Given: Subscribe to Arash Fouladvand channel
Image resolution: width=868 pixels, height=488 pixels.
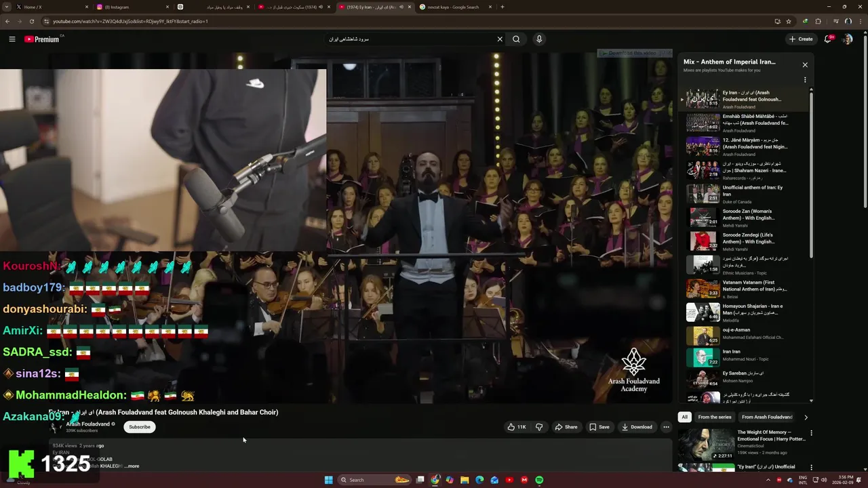Looking at the screenshot, I should pyautogui.click(x=140, y=427).
